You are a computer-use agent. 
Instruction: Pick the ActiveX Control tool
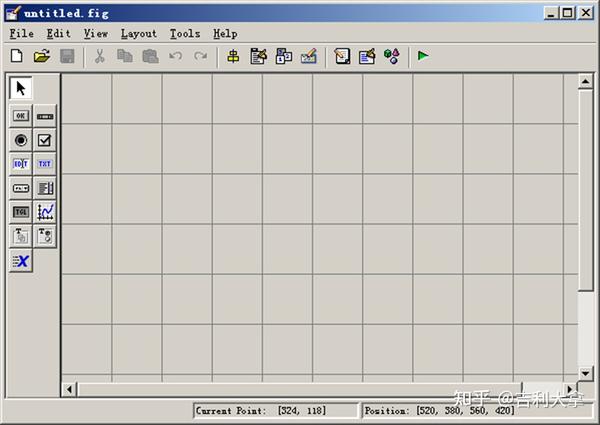tap(21, 261)
